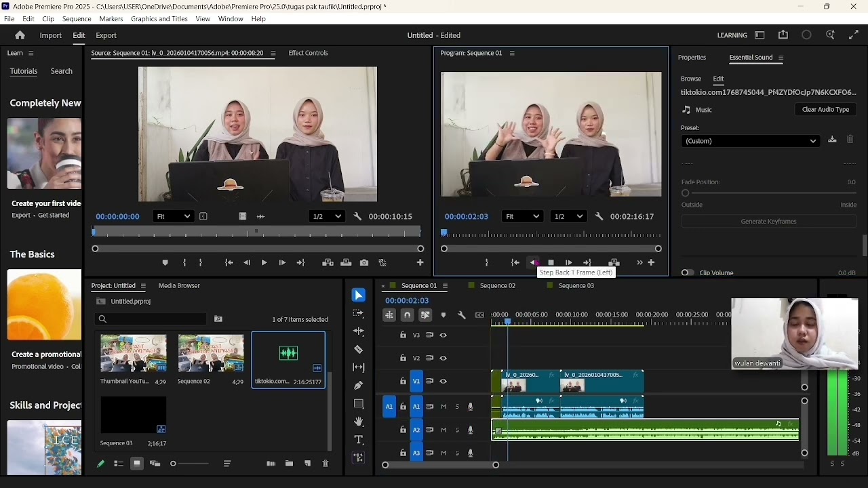Select the Track Select Forward tool

[359, 313]
